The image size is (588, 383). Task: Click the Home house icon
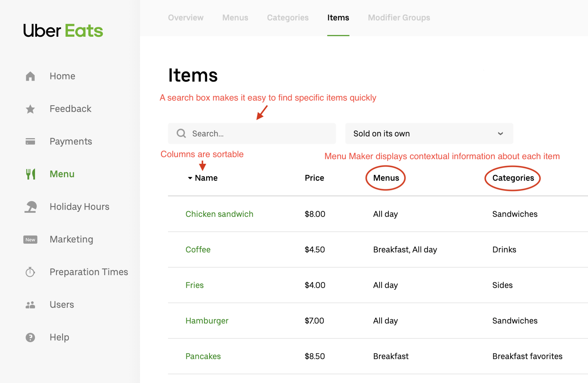(x=30, y=76)
